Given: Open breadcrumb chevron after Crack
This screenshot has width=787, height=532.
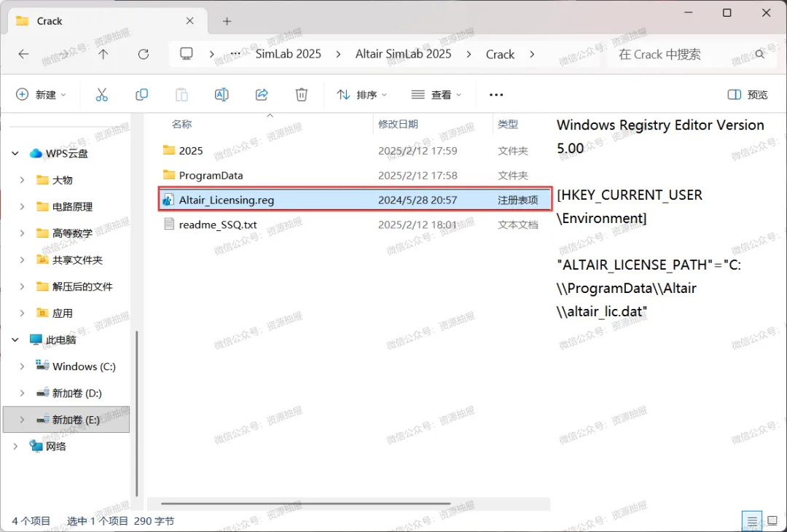Looking at the screenshot, I should tap(532, 54).
